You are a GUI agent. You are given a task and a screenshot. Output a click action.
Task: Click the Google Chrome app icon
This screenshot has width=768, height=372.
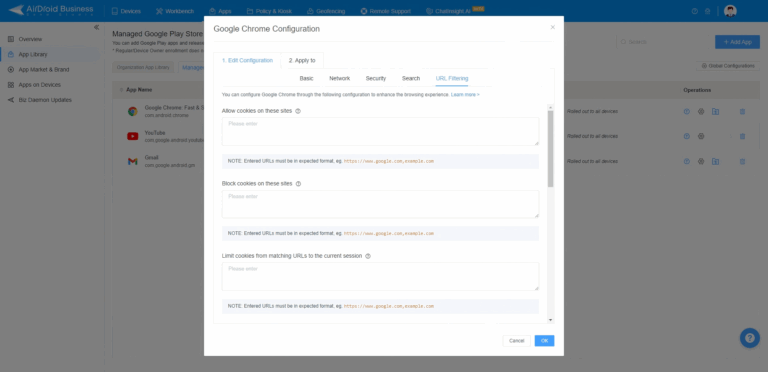click(x=133, y=111)
